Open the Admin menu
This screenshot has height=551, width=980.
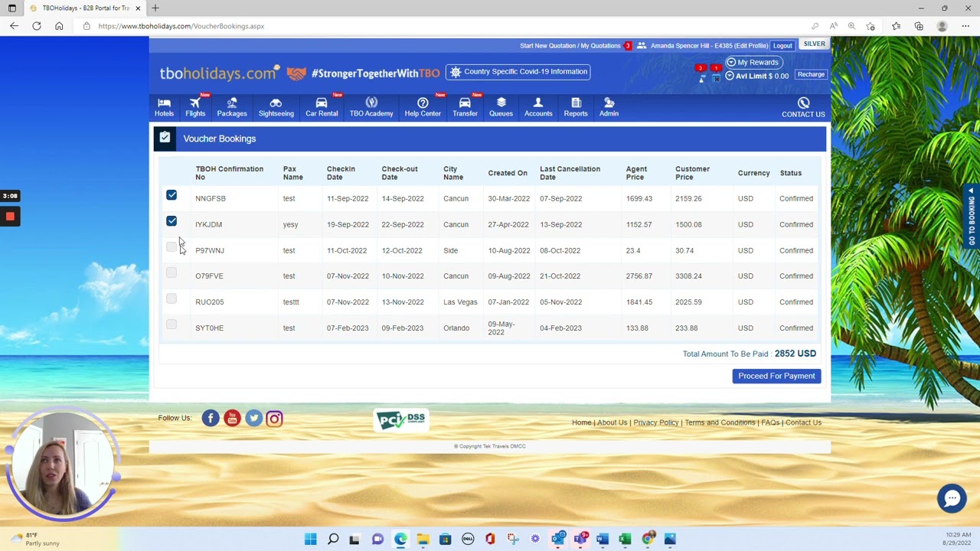(x=609, y=107)
